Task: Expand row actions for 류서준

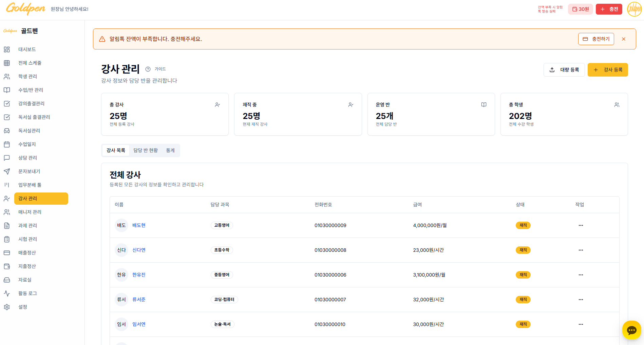Action: coord(581,300)
